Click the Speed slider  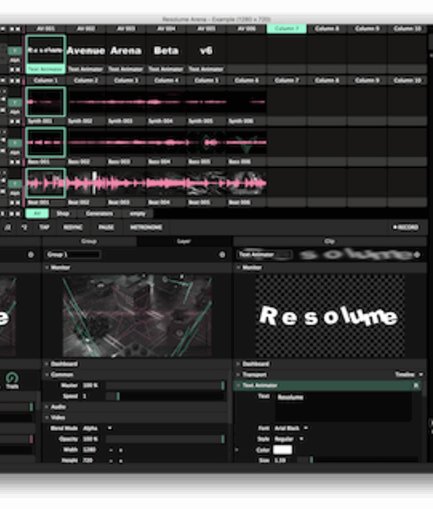tap(165, 396)
